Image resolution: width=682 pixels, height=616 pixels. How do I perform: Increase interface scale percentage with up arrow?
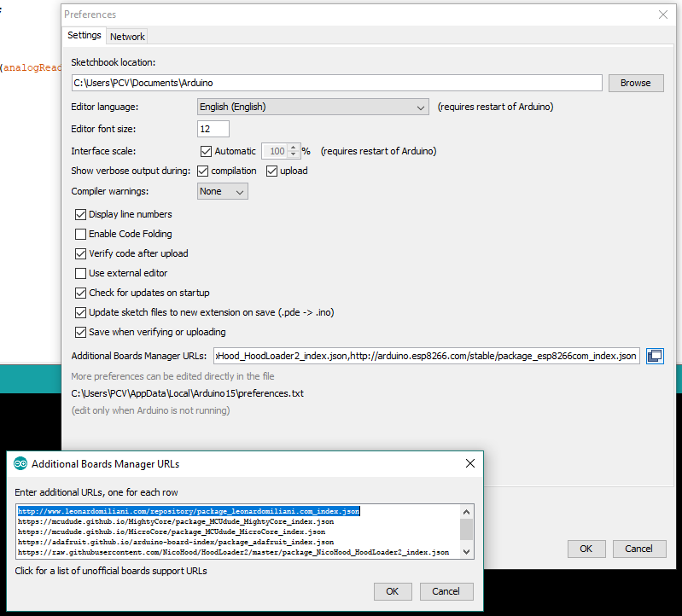(x=294, y=148)
